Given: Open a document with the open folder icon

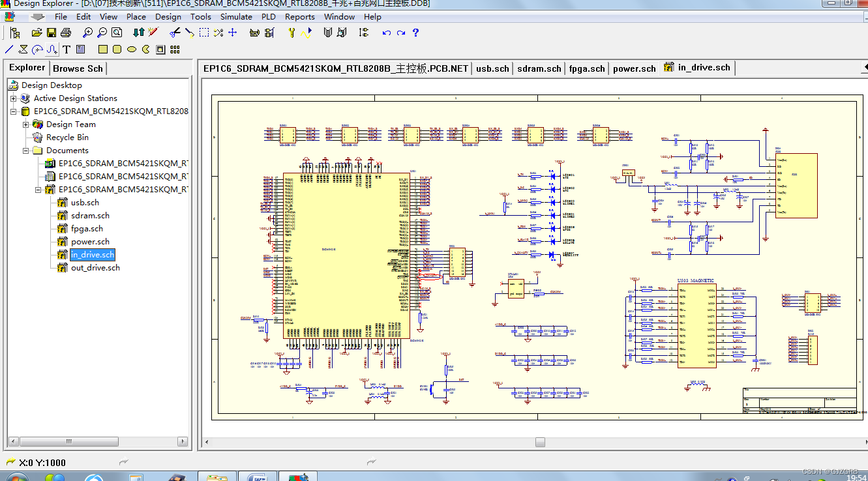Looking at the screenshot, I should click(x=37, y=34).
